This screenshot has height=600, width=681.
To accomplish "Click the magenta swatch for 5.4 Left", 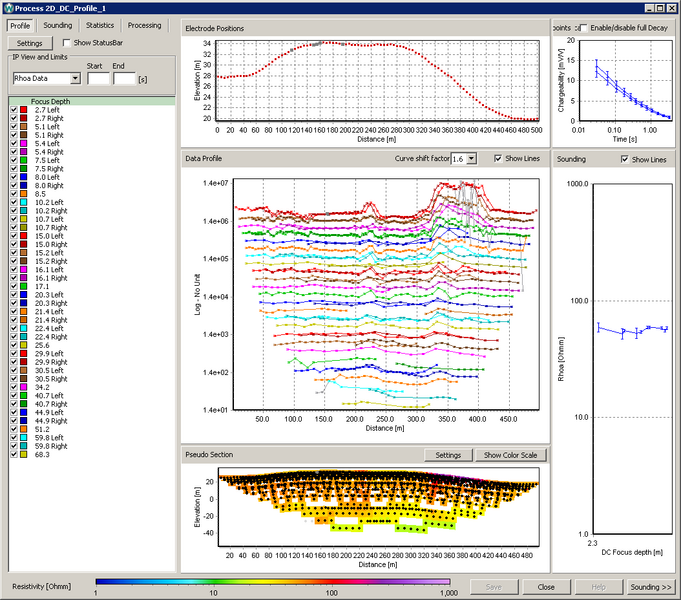I will pyautogui.click(x=24, y=145).
